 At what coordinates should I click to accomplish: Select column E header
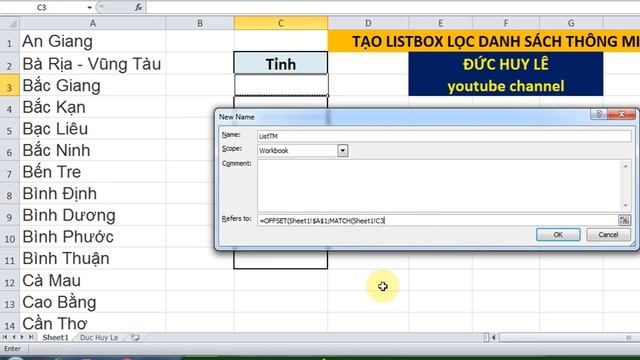point(440,23)
